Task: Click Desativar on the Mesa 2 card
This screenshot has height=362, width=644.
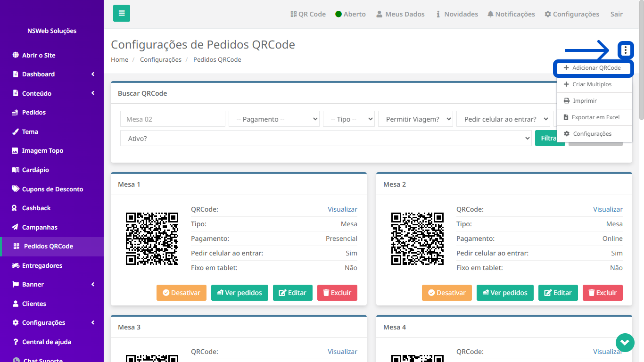Action: (x=447, y=293)
